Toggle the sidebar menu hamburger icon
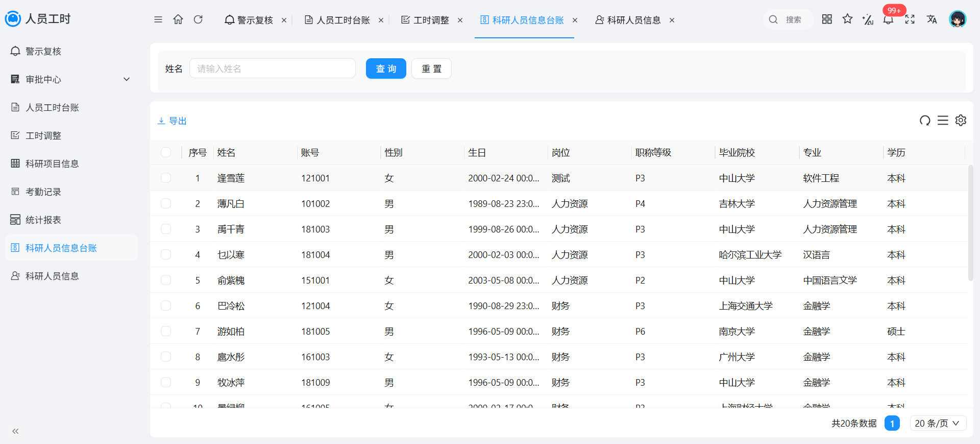Screen dimensions: 980x444 [x=158, y=19]
